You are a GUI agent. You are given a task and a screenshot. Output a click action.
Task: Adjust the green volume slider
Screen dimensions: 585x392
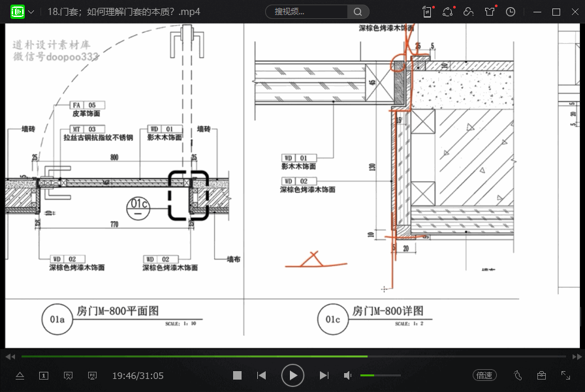[x=380, y=376]
